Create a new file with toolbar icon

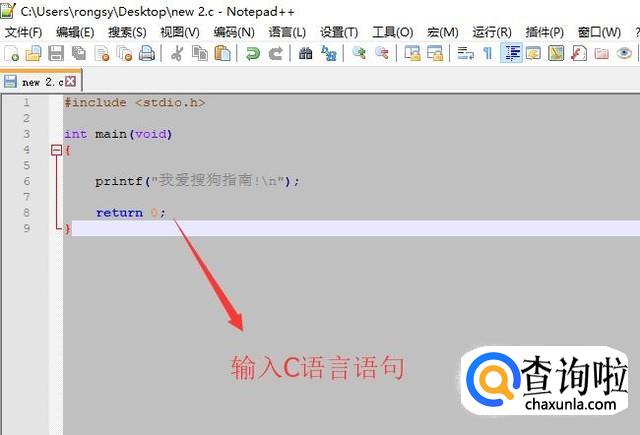tap(11, 53)
